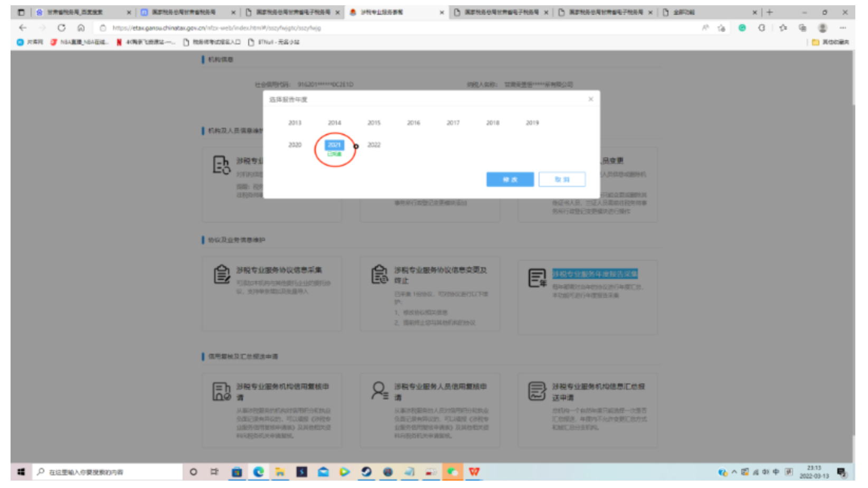Select year 2013 in the dialog
Screen dimensions: 868x488
[295, 123]
